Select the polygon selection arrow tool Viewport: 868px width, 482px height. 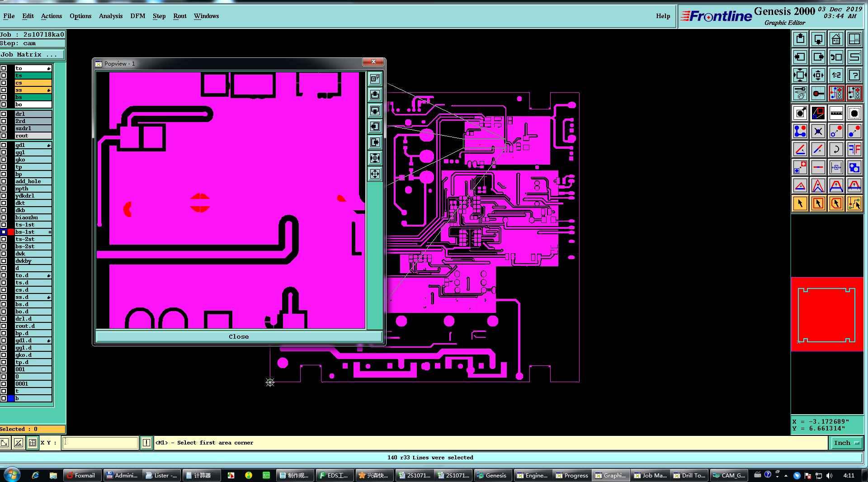(x=836, y=203)
